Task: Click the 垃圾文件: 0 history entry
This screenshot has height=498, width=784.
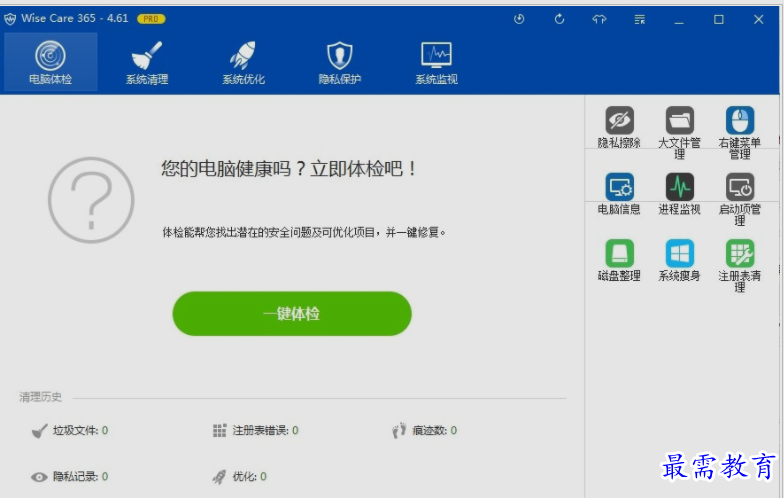Action: (70, 430)
